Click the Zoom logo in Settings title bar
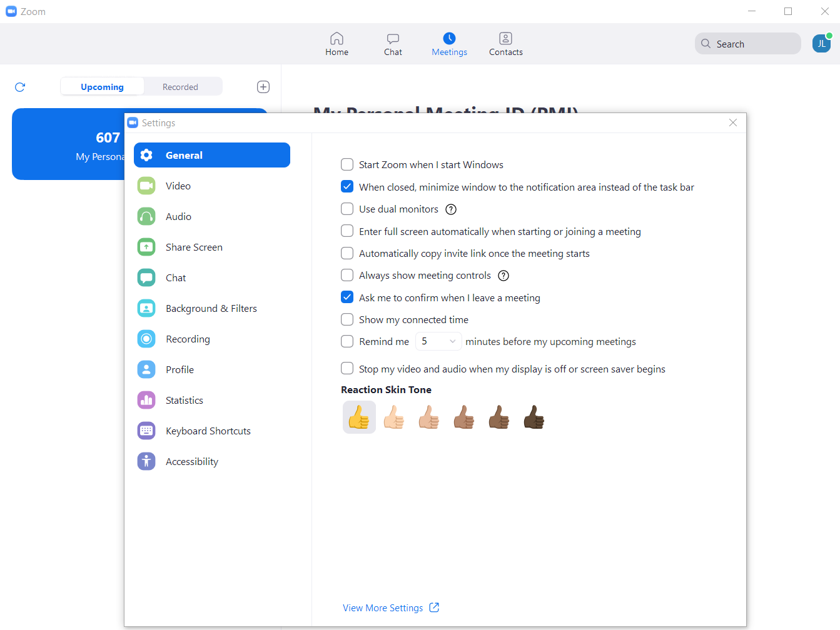 click(x=133, y=122)
